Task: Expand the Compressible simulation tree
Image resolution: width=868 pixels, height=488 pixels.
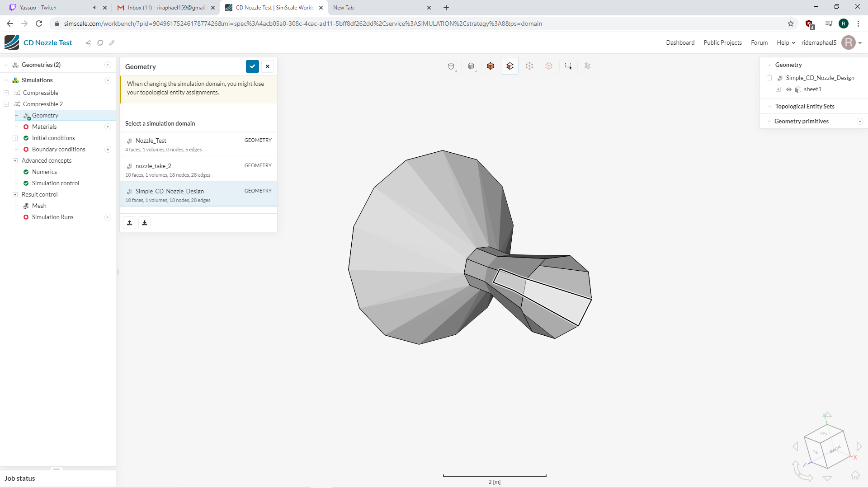Action: [x=6, y=93]
